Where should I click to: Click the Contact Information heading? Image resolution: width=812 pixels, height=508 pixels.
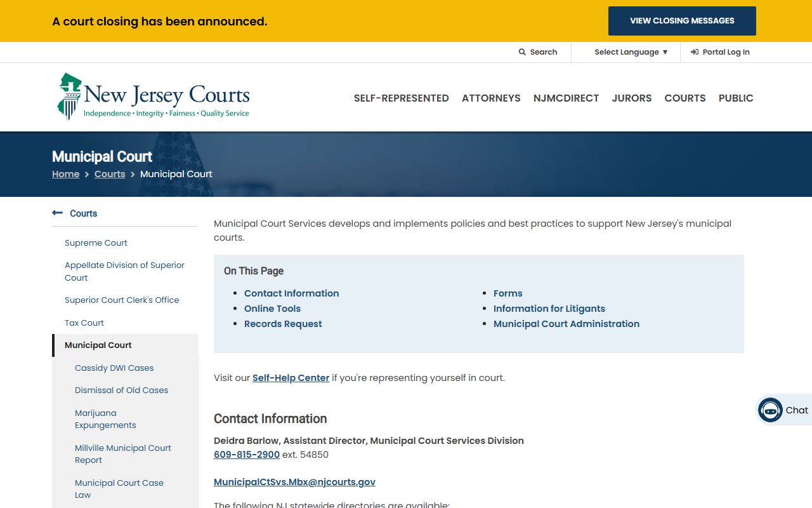[270, 418]
